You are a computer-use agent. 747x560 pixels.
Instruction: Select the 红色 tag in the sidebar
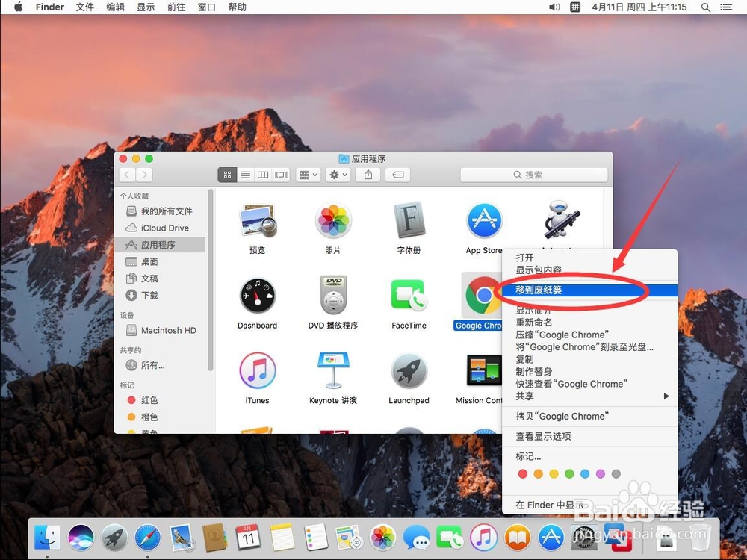tap(160, 400)
